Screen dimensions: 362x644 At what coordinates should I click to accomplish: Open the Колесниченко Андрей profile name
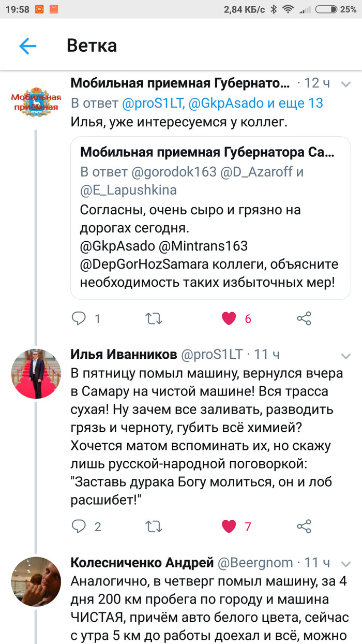click(x=142, y=563)
